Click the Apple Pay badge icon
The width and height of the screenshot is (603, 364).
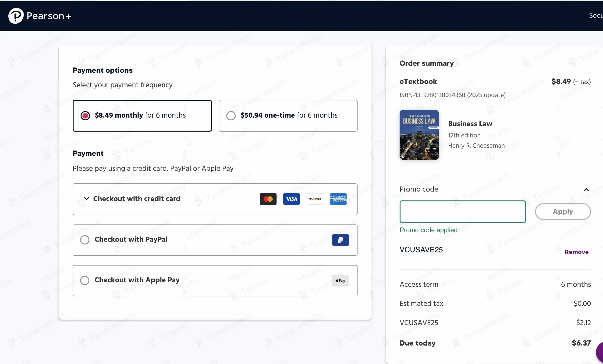point(340,281)
